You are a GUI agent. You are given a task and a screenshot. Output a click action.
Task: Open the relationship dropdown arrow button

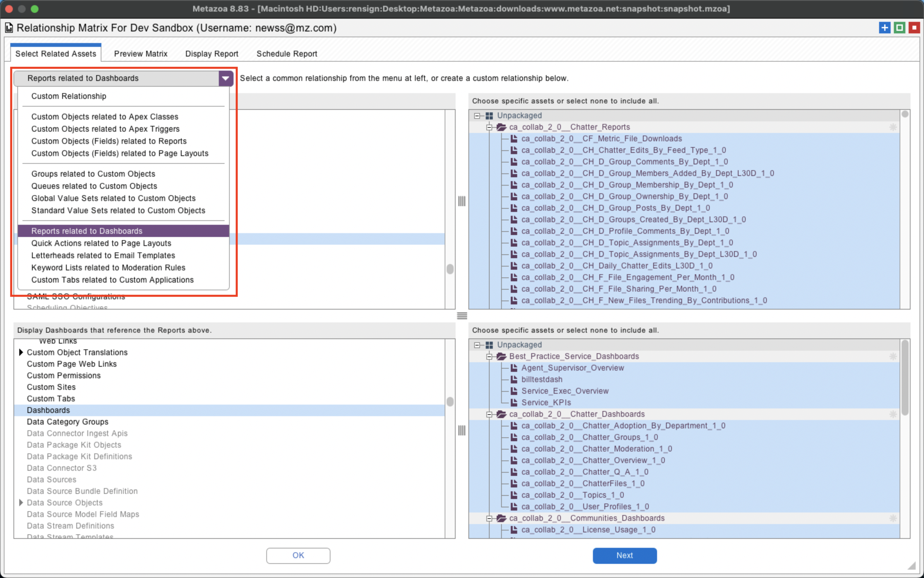[226, 78]
